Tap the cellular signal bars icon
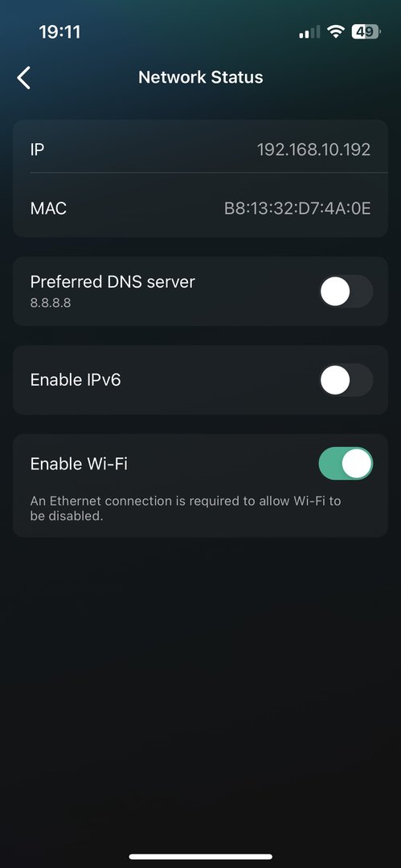 coord(309,32)
